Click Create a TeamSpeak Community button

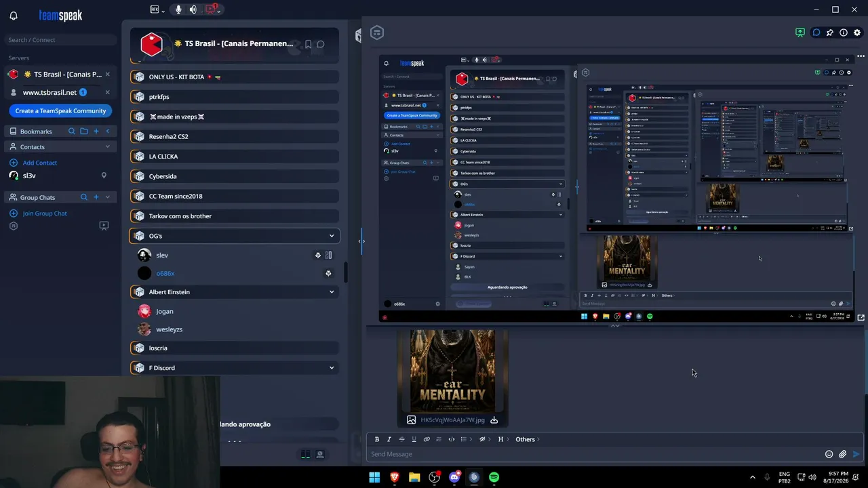[x=60, y=110]
